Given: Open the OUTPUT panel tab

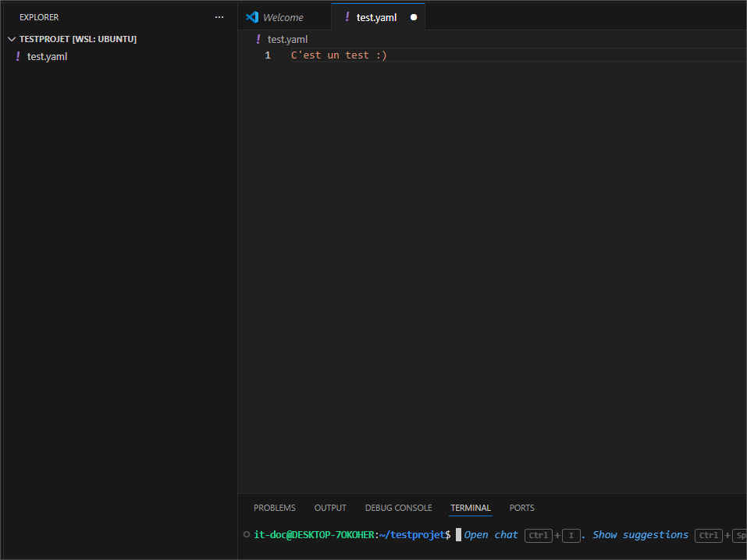Looking at the screenshot, I should (x=330, y=508).
